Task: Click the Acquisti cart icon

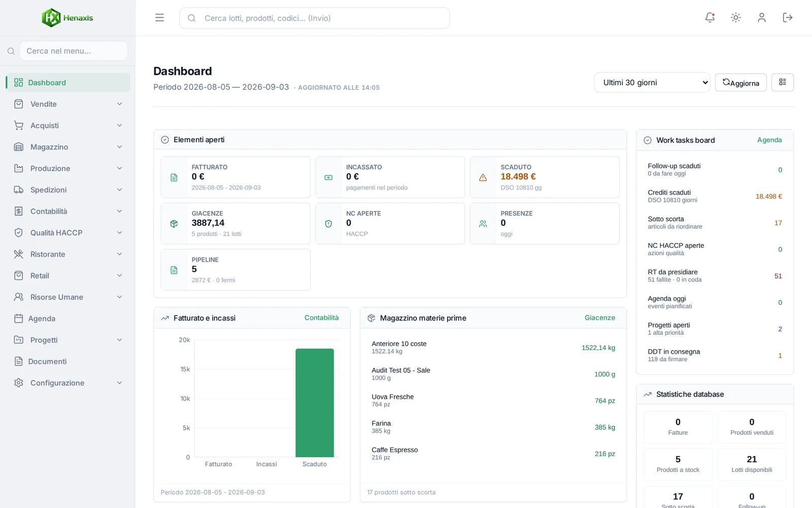Action: (19, 125)
